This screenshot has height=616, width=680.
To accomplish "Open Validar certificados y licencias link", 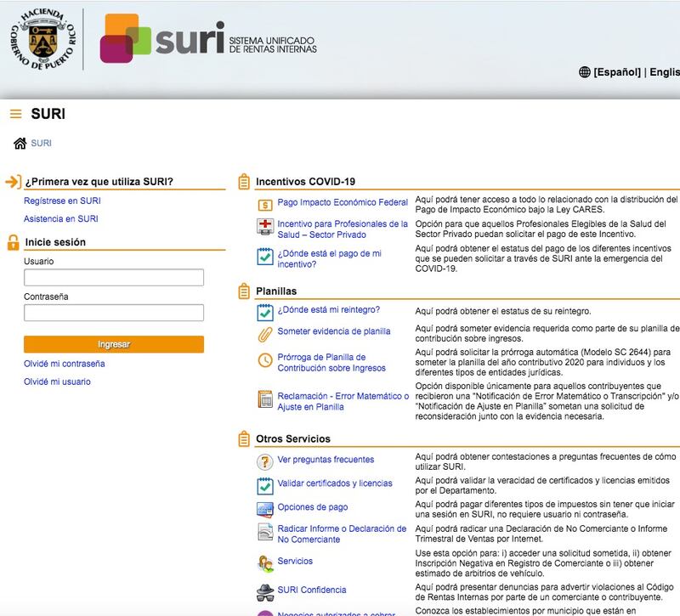I will pyautogui.click(x=335, y=483).
